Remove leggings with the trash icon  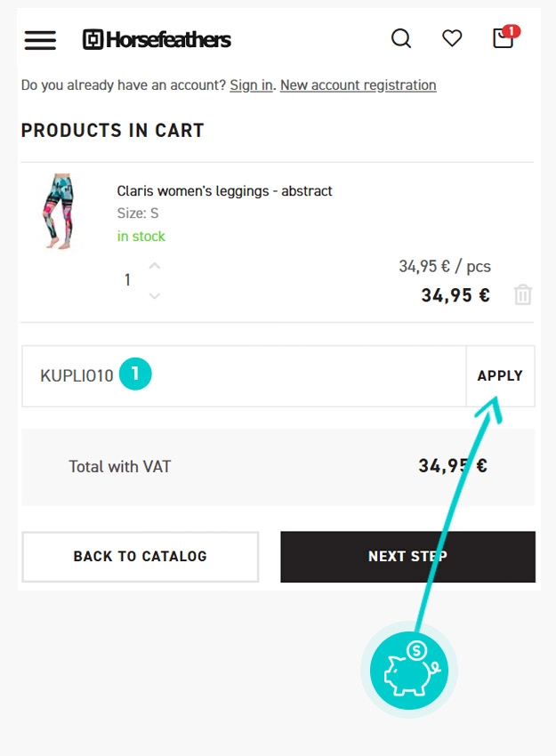pyautogui.click(x=523, y=295)
